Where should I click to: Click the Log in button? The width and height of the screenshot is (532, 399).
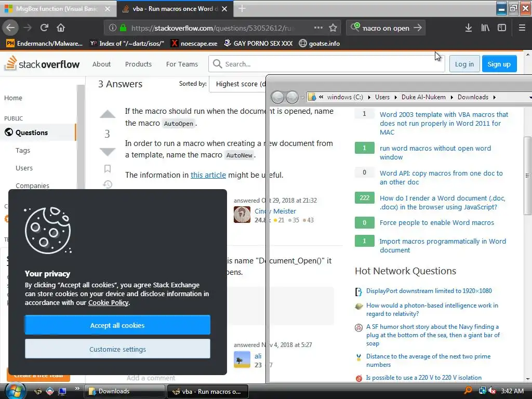click(464, 64)
